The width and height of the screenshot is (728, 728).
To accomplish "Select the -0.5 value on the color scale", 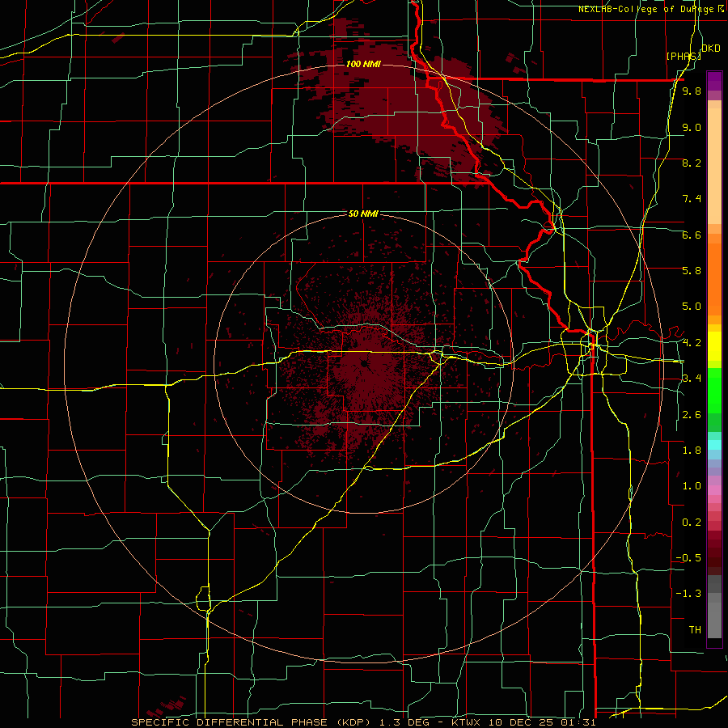I will click(x=688, y=558).
